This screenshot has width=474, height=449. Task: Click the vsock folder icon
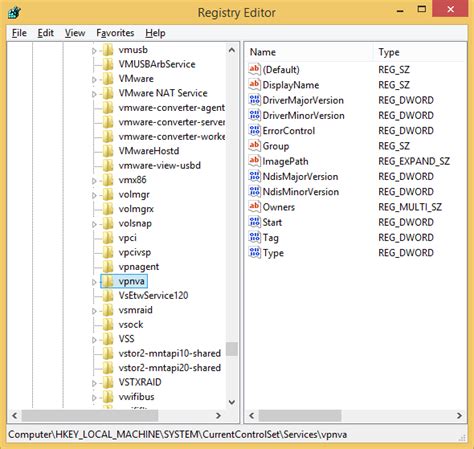[108, 324]
